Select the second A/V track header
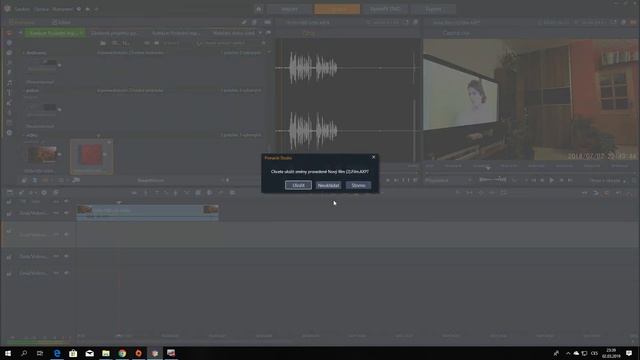The width and height of the screenshot is (640, 360). click(x=38, y=235)
